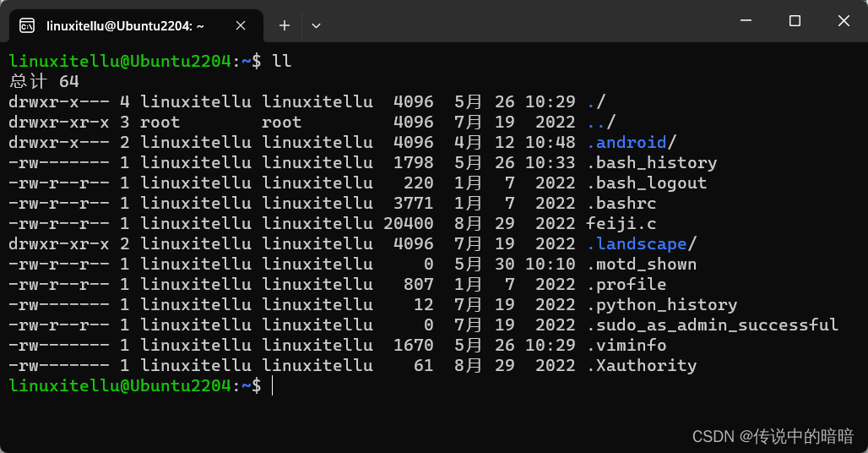Click the file size '3771' for .bashrc
Screen dimensions: 868x453
414,203
